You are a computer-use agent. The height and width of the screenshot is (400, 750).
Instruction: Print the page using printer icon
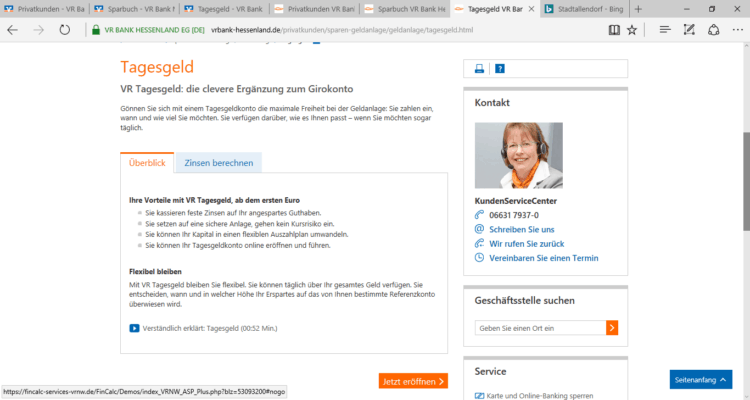click(479, 68)
